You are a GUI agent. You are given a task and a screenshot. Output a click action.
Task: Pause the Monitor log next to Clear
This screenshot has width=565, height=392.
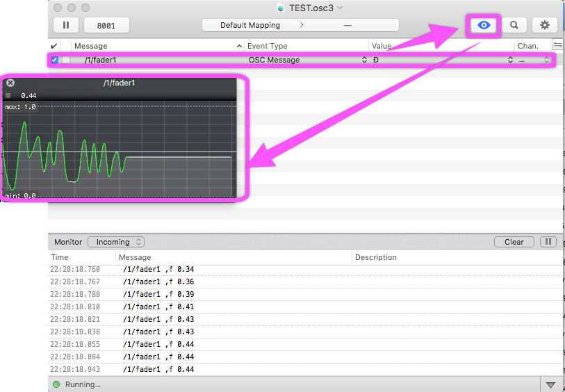point(548,242)
